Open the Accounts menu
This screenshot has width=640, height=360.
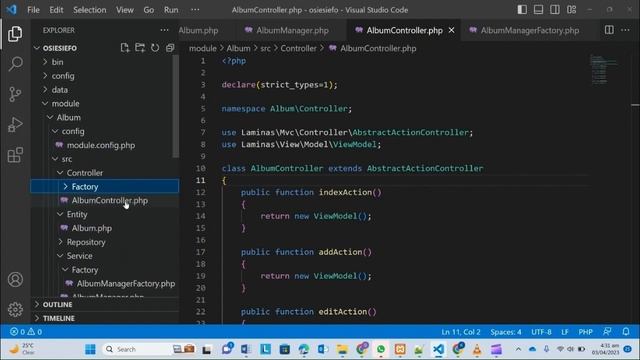point(15,280)
